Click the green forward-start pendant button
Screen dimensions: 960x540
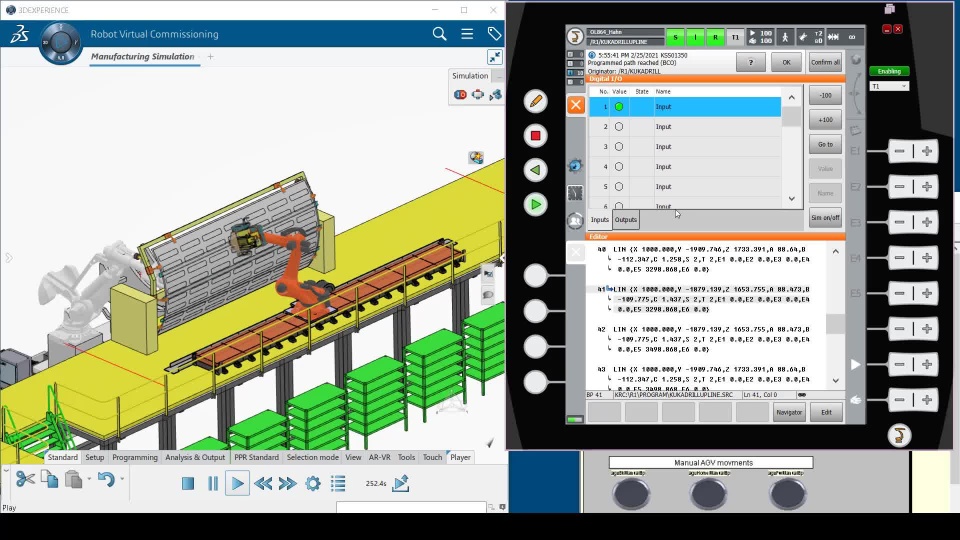point(536,204)
